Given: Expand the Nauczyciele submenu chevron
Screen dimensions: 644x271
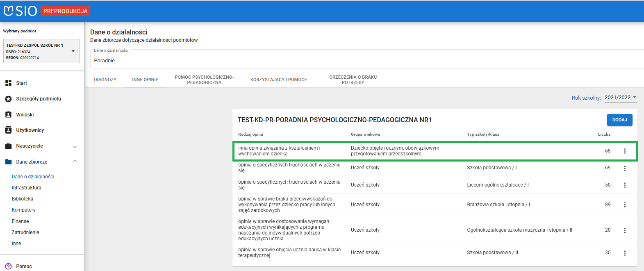Looking at the screenshot, I should [75, 146].
